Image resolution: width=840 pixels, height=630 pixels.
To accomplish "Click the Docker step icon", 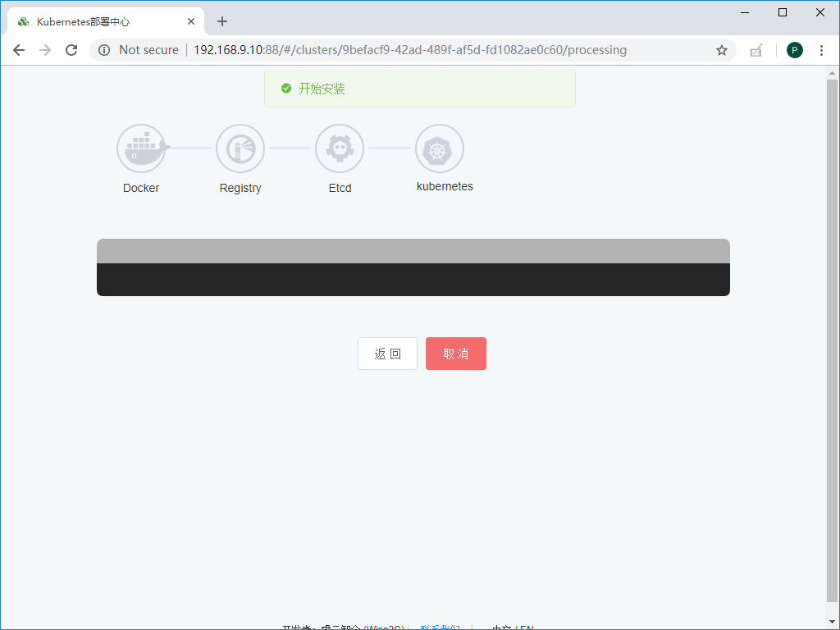I will pos(141,148).
